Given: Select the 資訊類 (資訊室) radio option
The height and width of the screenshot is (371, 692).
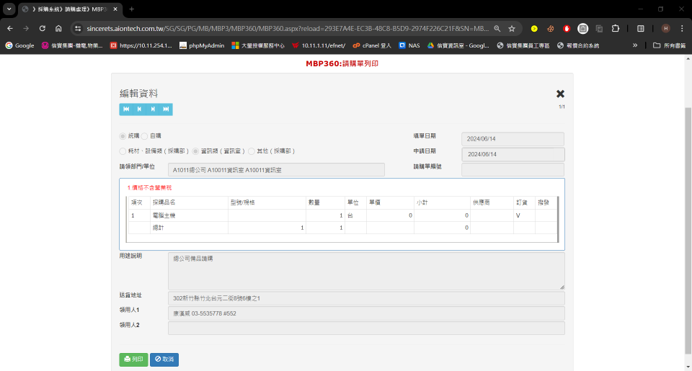Looking at the screenshot, I should [x=196, y=151].
